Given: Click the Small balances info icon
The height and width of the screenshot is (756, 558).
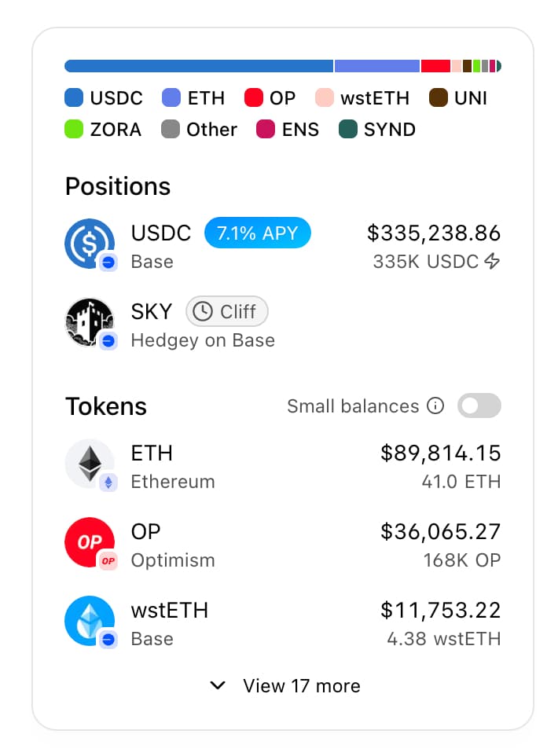Looking at the screenshot, I should pyautogui.click(x=435, y=406).
